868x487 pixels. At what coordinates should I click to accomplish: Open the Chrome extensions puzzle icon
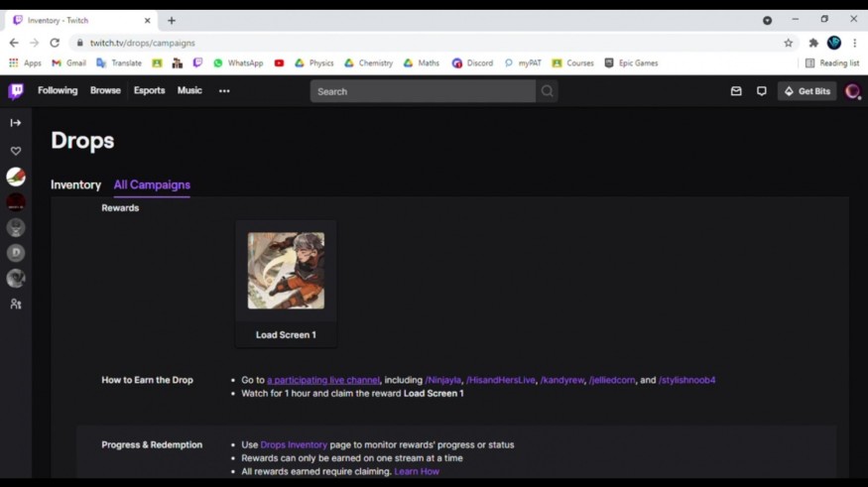813,43
